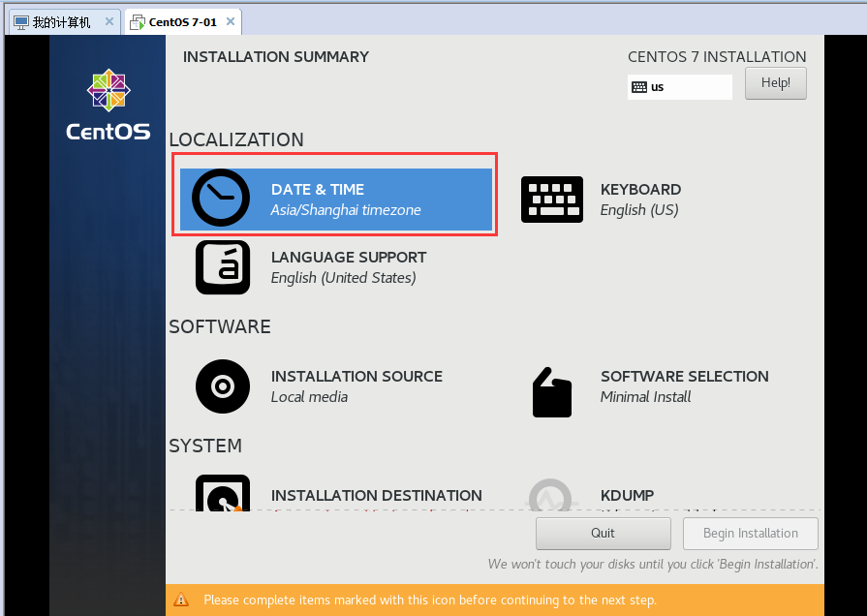Open Language Support icon
Viewport: 867px width, 616px height.
click(223, 267)
